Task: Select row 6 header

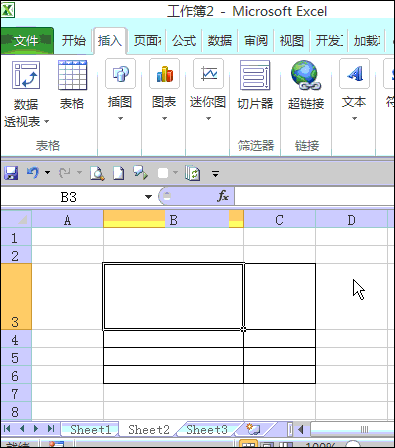Action: [16, 375]
